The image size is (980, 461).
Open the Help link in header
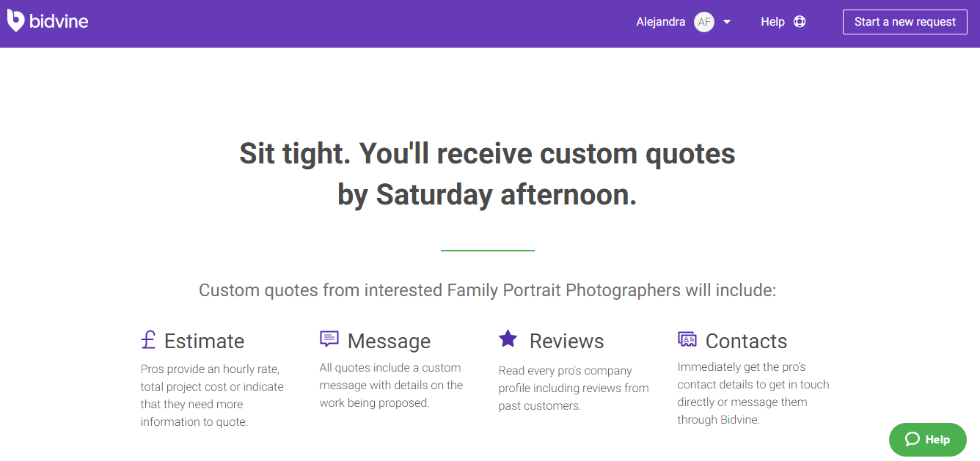pyautogui.click(x=772, y=22)
